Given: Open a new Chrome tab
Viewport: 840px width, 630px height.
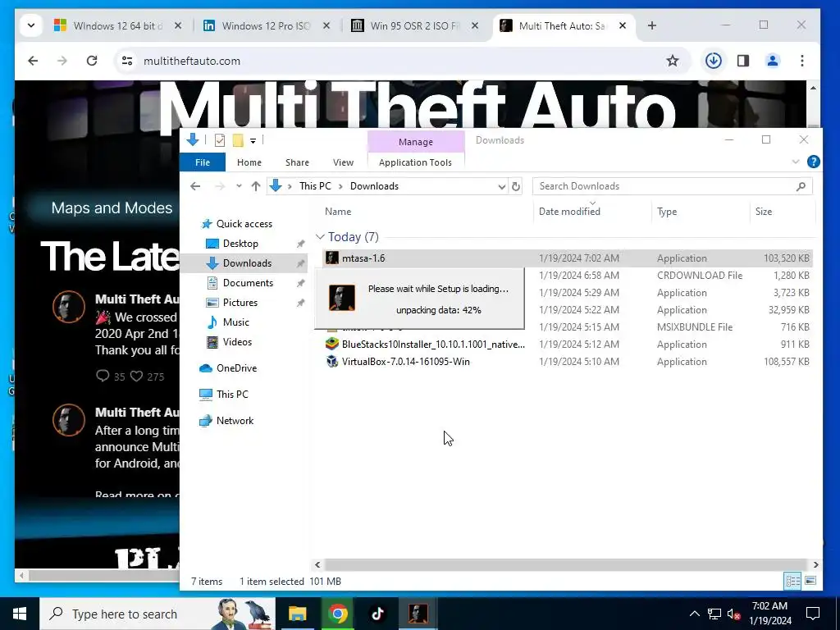Looking at the screenshot, I should [x=652, y=25].
